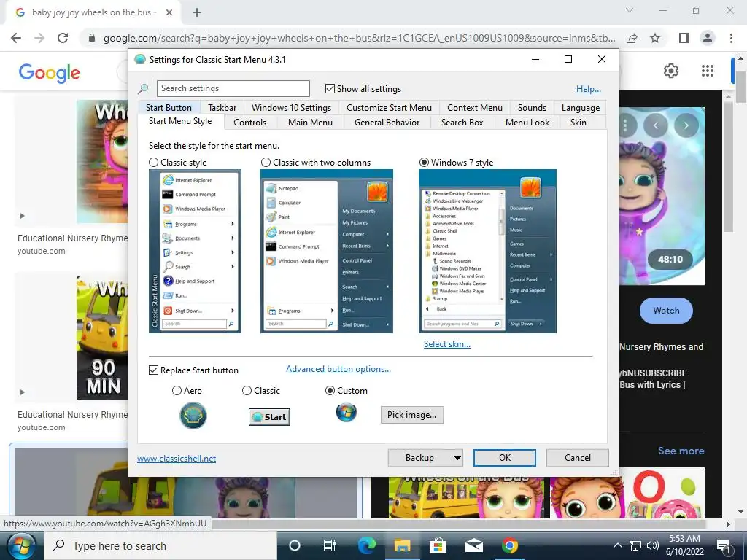The height and width of the screenshot is (560, 747).
Task: Open the Customize Start Menu tab
Action: point(390,108)
